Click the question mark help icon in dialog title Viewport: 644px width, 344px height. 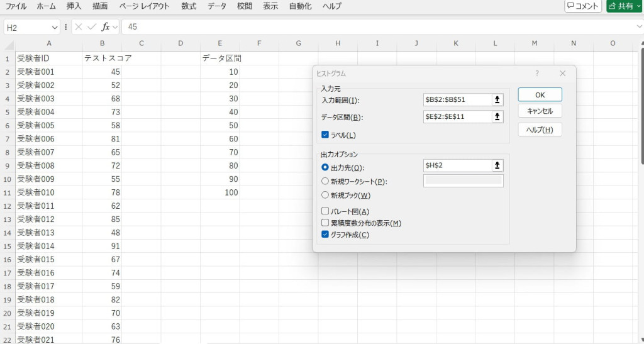click(x=537, y=74)
